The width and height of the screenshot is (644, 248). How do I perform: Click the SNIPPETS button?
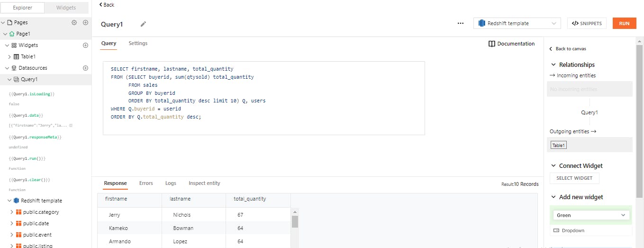pyautogui.click(x=587, y=23)
